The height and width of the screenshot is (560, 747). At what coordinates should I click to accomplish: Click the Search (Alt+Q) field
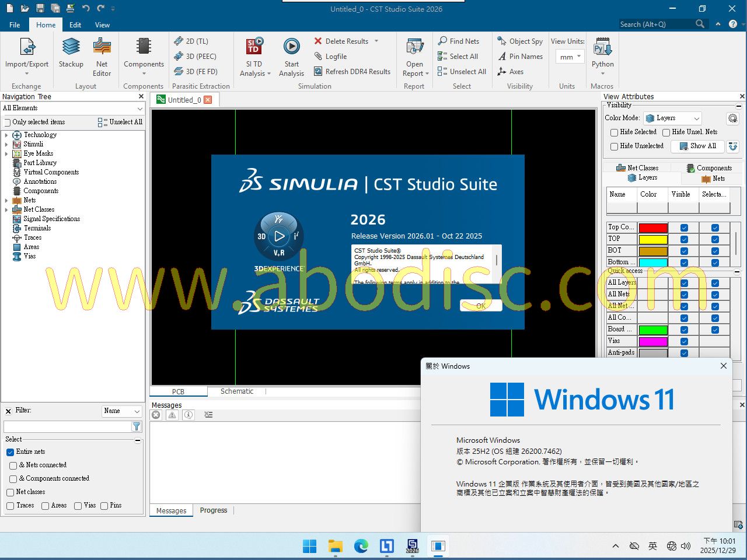point(655,24)
